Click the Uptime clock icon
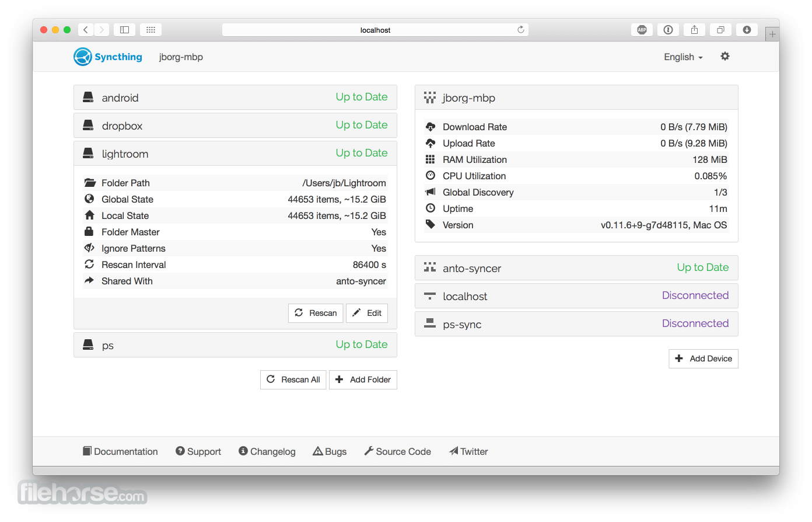812x522 pixels. pos(430,208)
